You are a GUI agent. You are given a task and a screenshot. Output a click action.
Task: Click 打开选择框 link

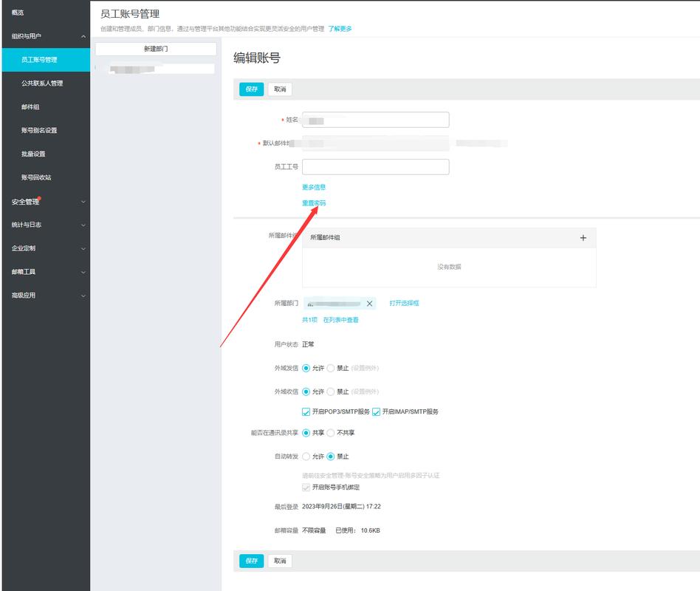(x=404, y=303)
